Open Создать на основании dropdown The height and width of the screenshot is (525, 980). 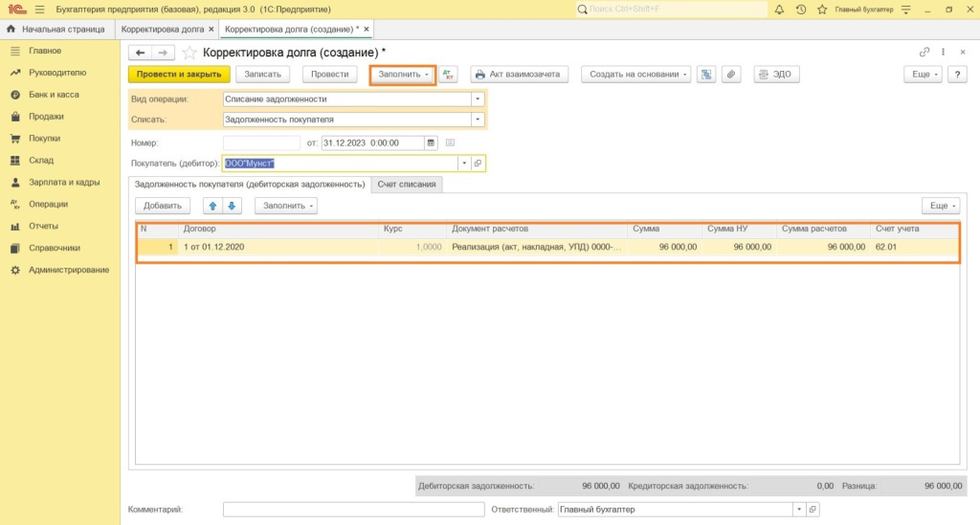pyautogui.click(x=635, y=75)
